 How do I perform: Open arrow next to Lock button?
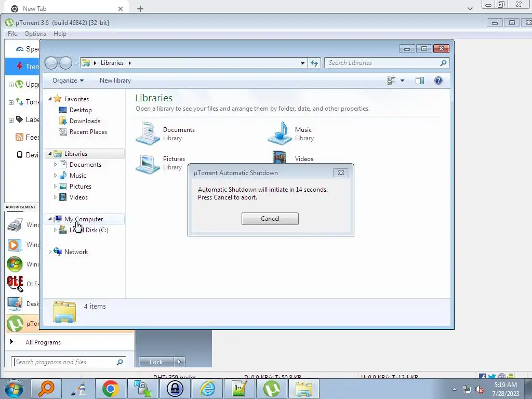pos(179,362)
